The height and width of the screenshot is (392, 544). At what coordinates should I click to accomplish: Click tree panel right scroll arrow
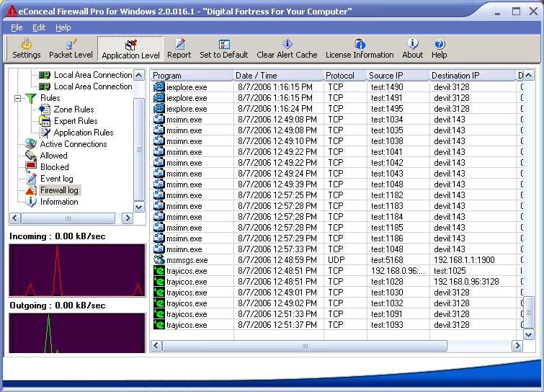(128, 218)
